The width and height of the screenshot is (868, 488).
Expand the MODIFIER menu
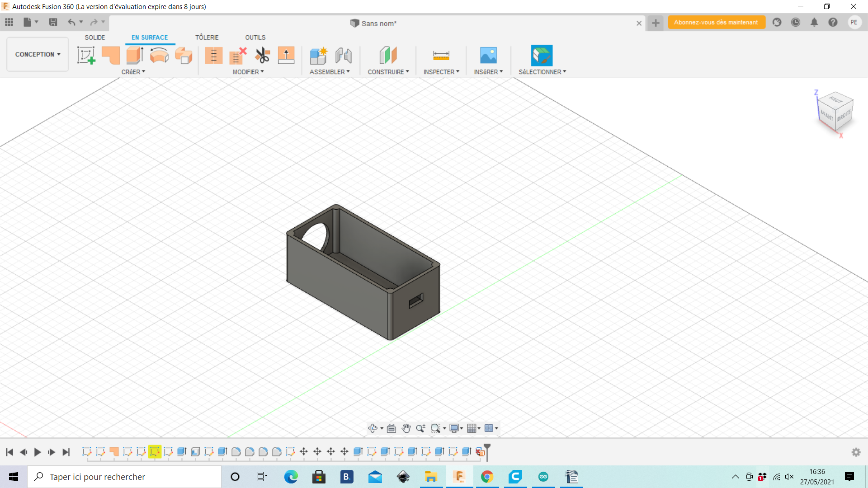[x=248, y=72]
